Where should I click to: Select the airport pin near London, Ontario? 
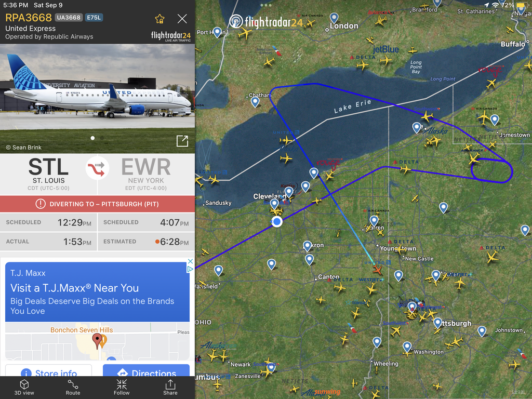(334, 18)
